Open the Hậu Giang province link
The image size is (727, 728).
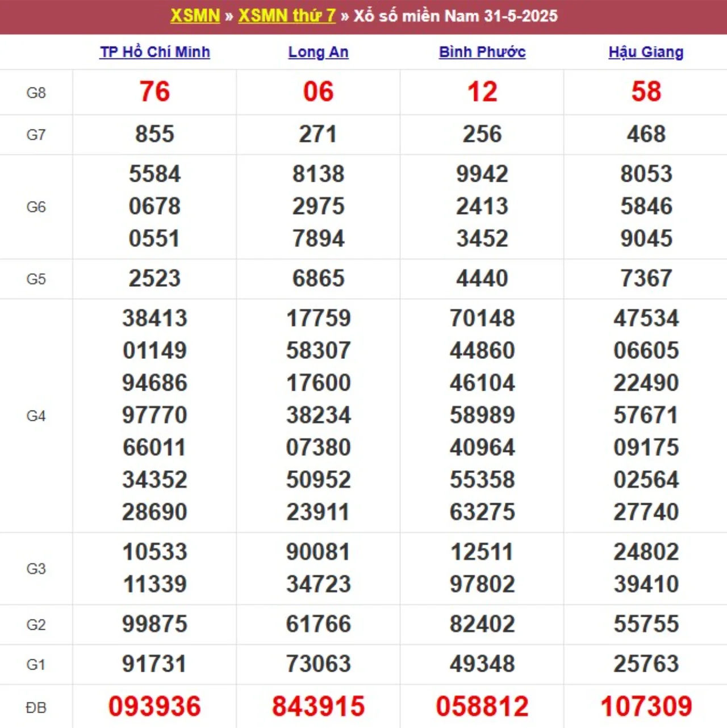[x=646, y=52]
